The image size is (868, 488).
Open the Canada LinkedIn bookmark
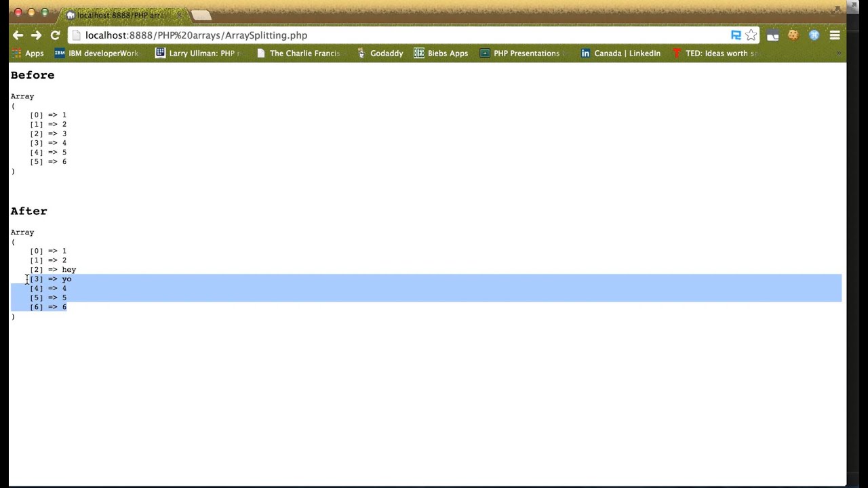point(620,54)
